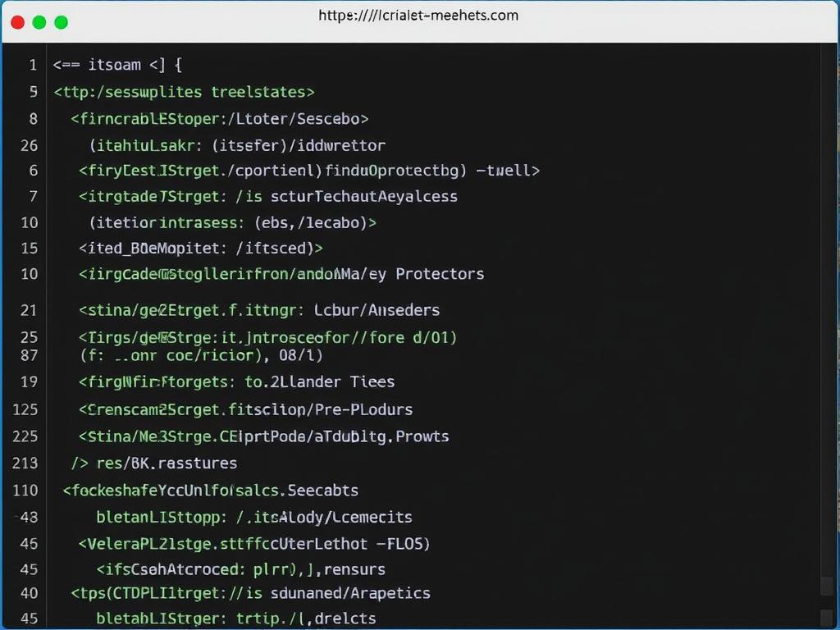
Task: Click line number 19 in the gutter
Action: (x=29, y=382)
